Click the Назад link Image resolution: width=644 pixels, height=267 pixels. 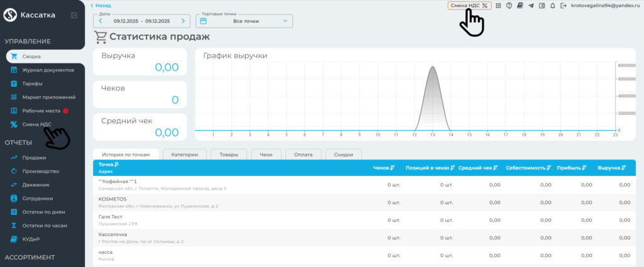coord(101,6)
